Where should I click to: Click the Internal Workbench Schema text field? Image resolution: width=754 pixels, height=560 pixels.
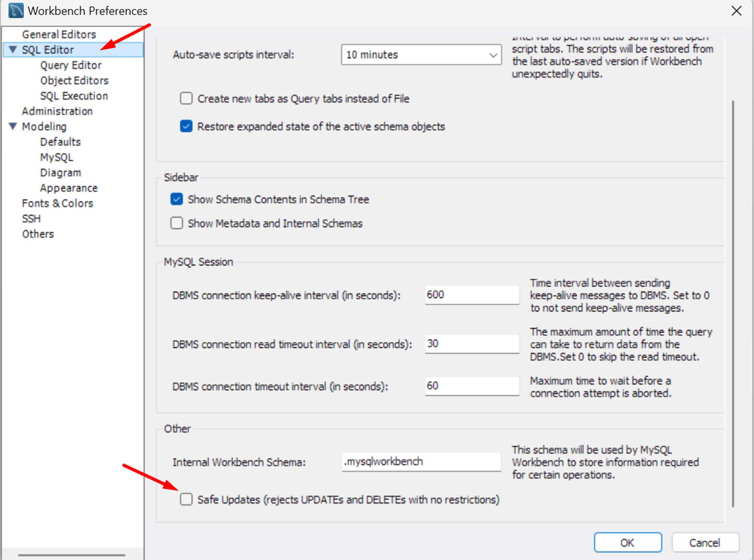(x=421, y=462)
